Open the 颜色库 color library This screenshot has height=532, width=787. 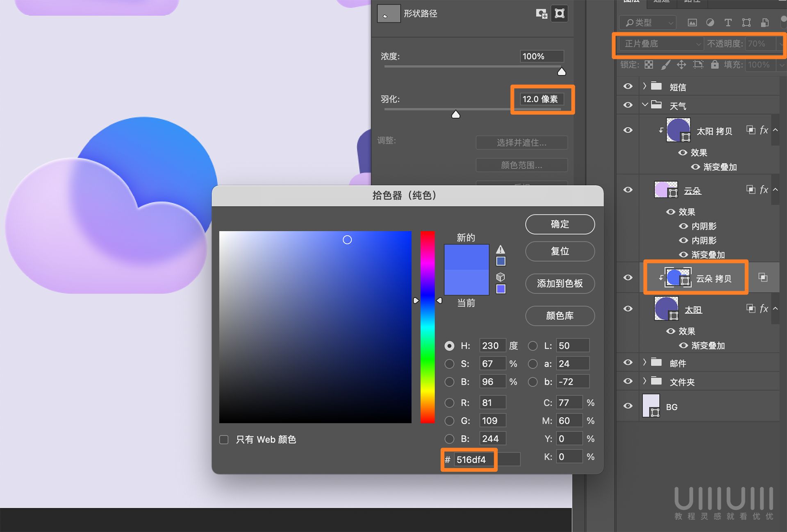[560, 316]
